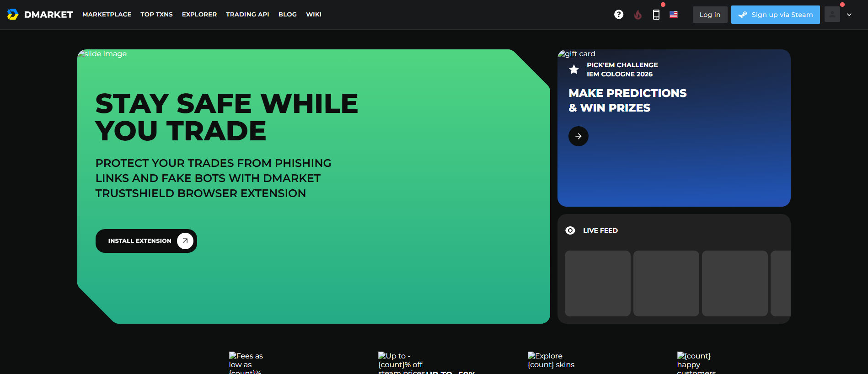868x374 pixels.
Task: Select first Live Feed placeholder card
Action: tap(598, 283)
